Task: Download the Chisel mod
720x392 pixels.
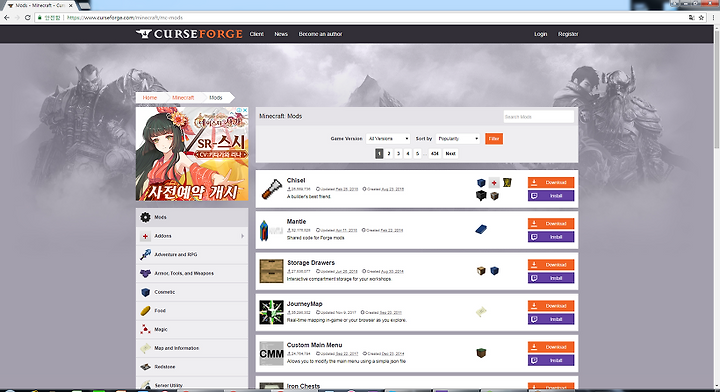Action: pyautogui.click(x=551, y=183)
